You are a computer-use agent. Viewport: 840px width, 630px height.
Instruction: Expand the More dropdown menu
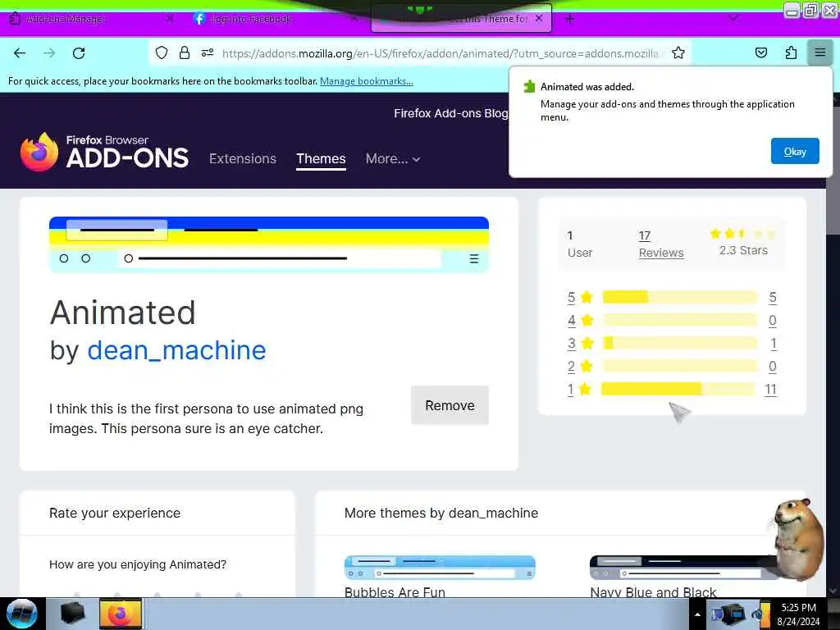pyautogui.click(x=393, y=158)
